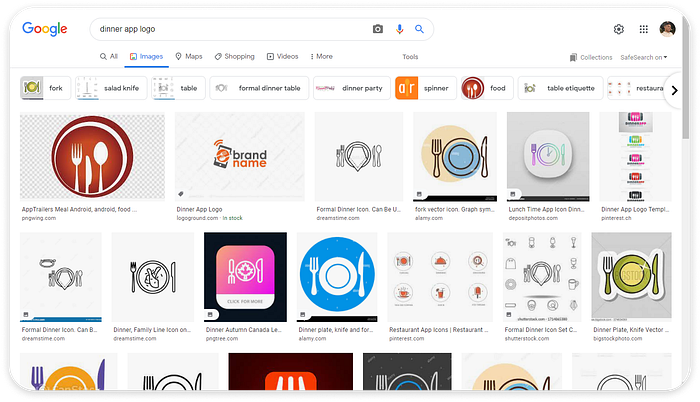Open the Lunch Time App Icon image
The image size is (700, 402).
coord(548,156)
